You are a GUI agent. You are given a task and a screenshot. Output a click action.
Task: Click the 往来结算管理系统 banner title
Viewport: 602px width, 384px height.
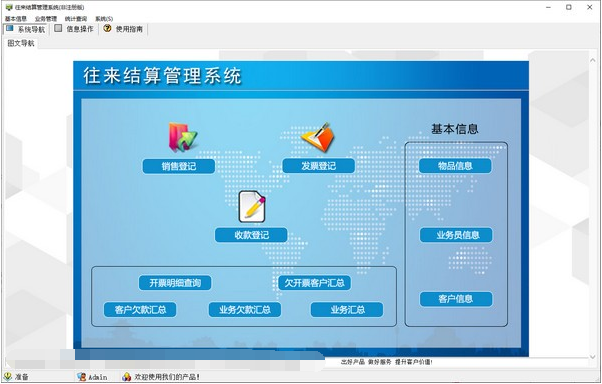(162, 75)
